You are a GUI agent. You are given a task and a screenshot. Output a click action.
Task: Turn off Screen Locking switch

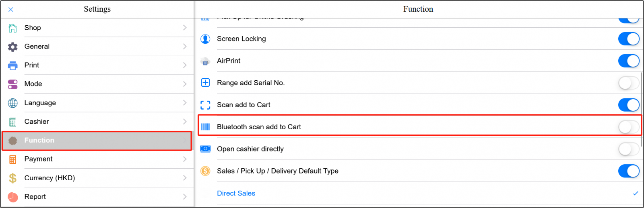[628, 39]
